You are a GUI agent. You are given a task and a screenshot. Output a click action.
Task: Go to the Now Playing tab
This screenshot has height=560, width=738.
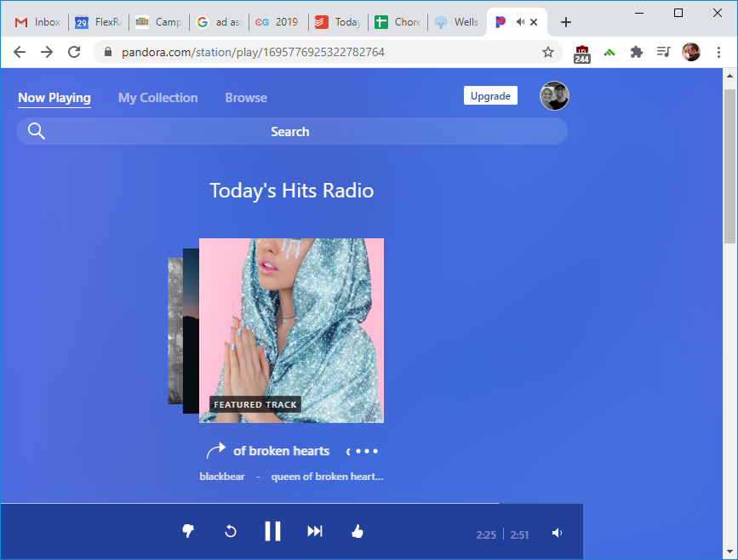coord(54,98)
